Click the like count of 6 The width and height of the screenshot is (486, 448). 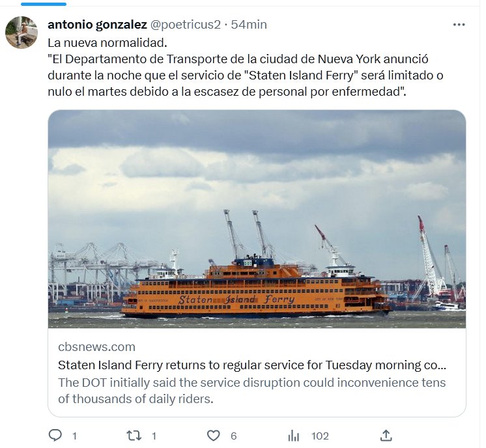pos(233,436)
